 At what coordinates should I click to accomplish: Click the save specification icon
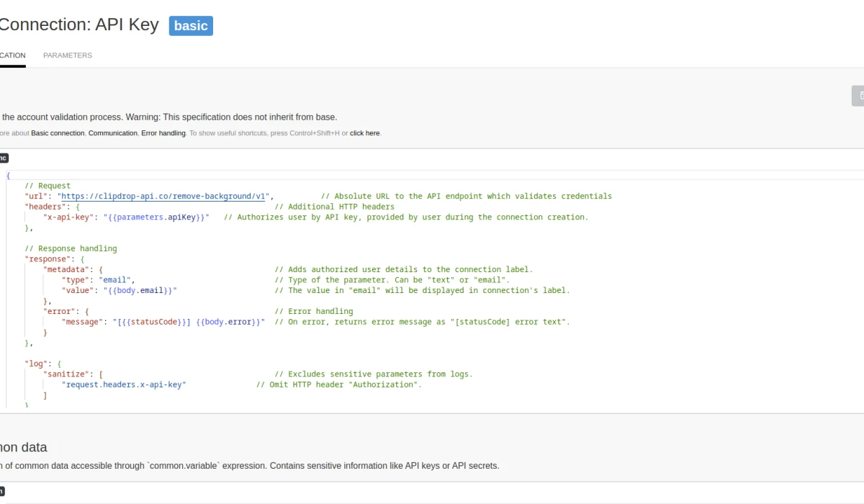point(859,96)
